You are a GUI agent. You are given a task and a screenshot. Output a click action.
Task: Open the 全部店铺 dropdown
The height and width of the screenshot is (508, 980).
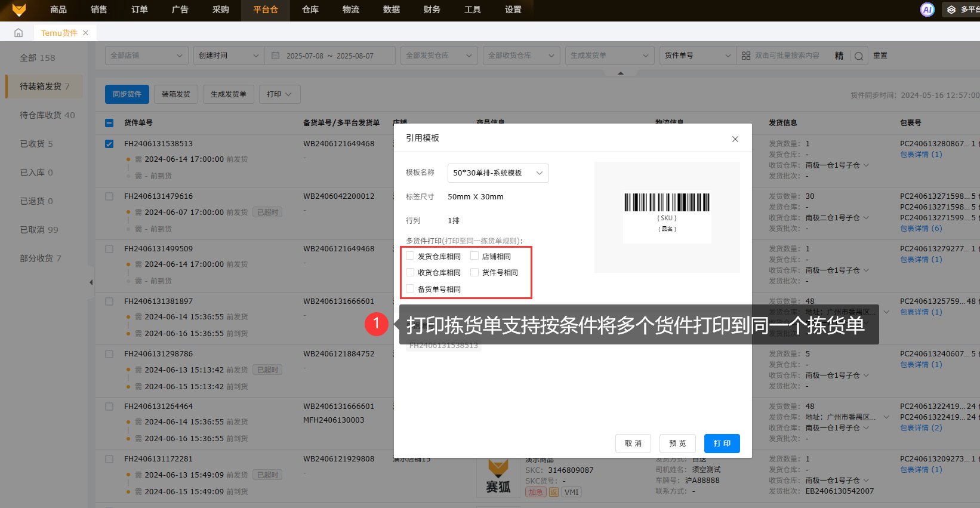click(146, 56)
